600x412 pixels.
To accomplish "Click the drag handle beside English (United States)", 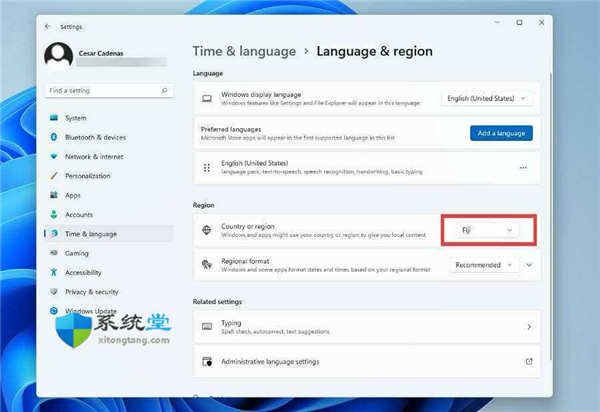I will 207,168.
